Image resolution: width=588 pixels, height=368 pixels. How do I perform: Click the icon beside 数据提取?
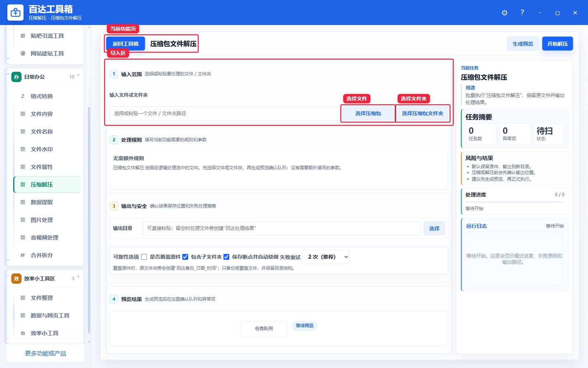pos(23,202)
